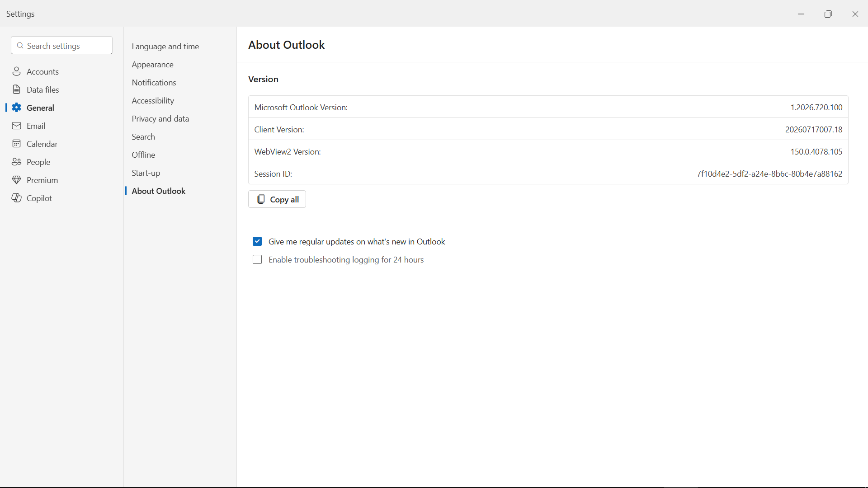Open Language and time settings
Screen dimensions: 868x488
pyautogui.click(x=165, y=46)
